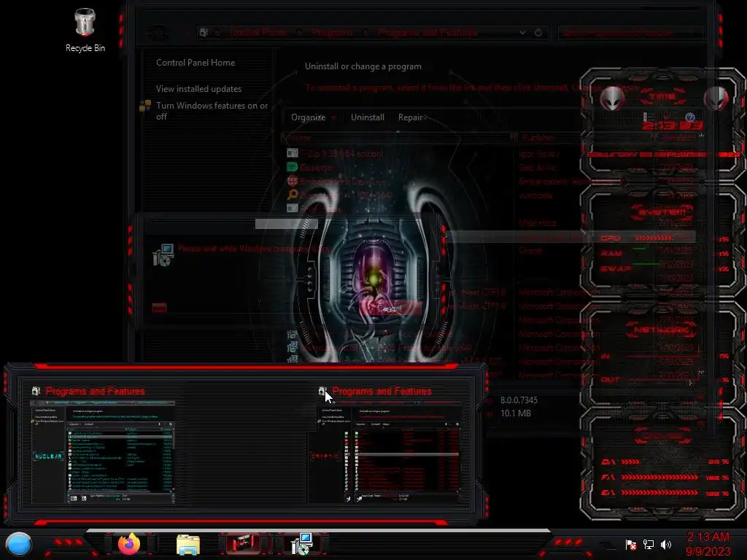
Task: Click the CPU usage bar in gadget
Action: point(653,238)
